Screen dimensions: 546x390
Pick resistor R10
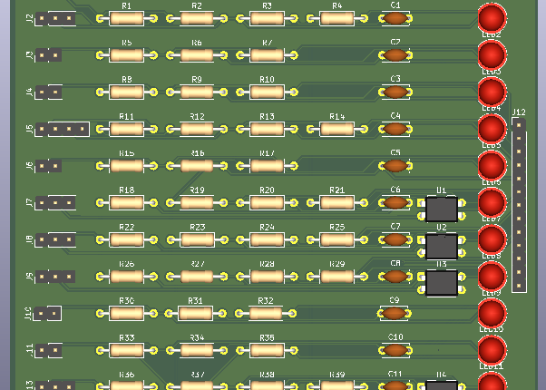tap(267, 92)
